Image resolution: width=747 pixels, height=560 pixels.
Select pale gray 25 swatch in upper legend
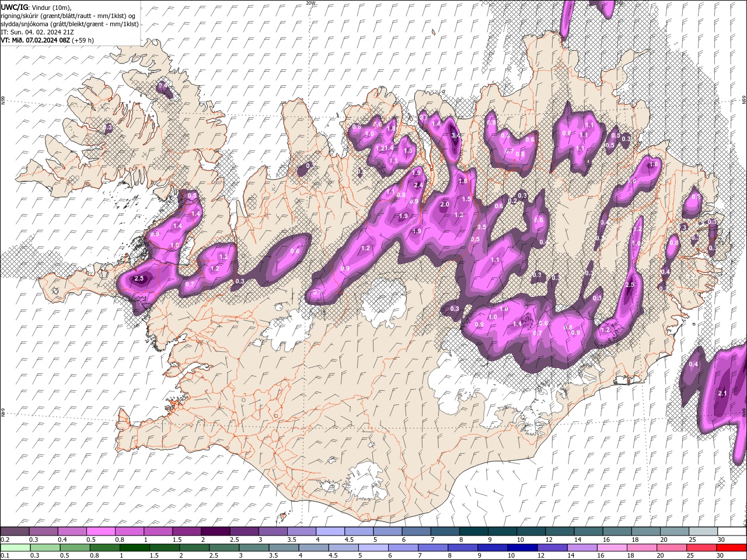(703, 531)
